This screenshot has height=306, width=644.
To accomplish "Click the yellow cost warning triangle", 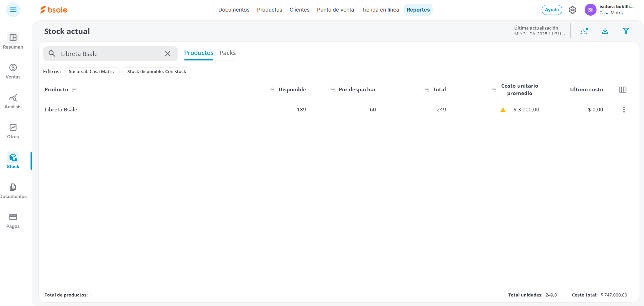I will [503, 110].
